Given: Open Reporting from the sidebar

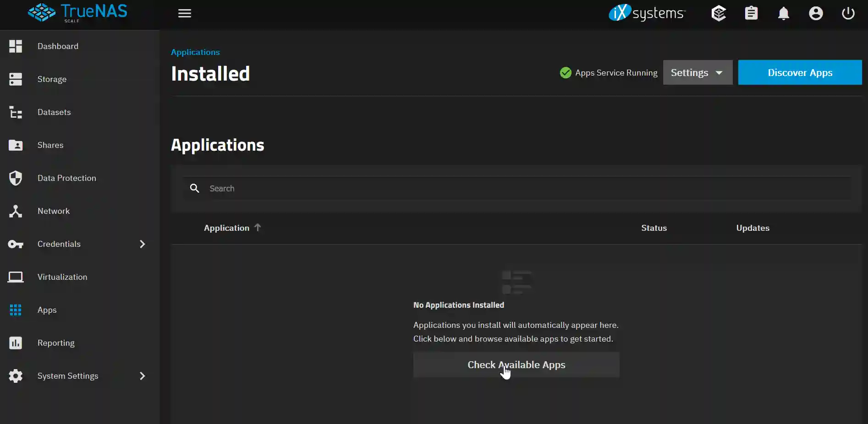Looking at the screenshot, I should 16,343.
